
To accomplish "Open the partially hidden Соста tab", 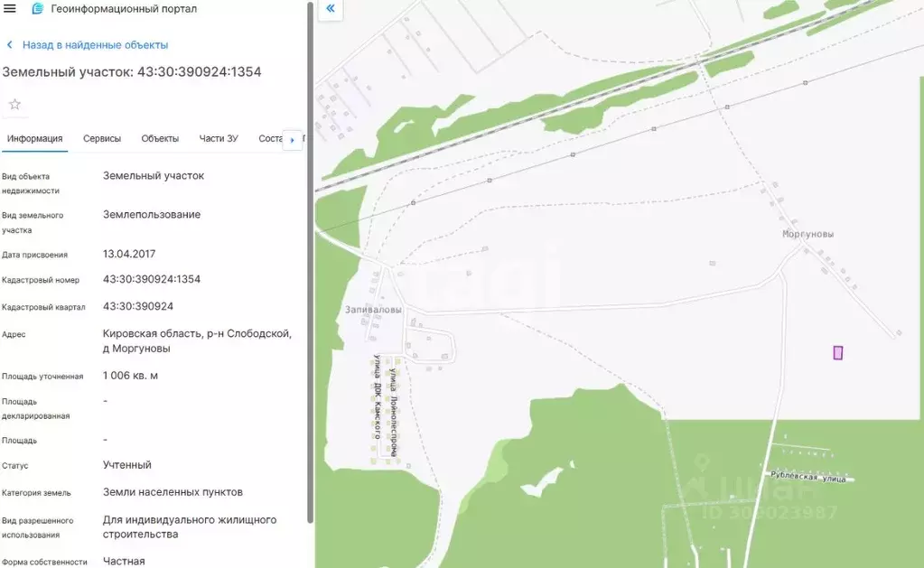I will [269, 139].
